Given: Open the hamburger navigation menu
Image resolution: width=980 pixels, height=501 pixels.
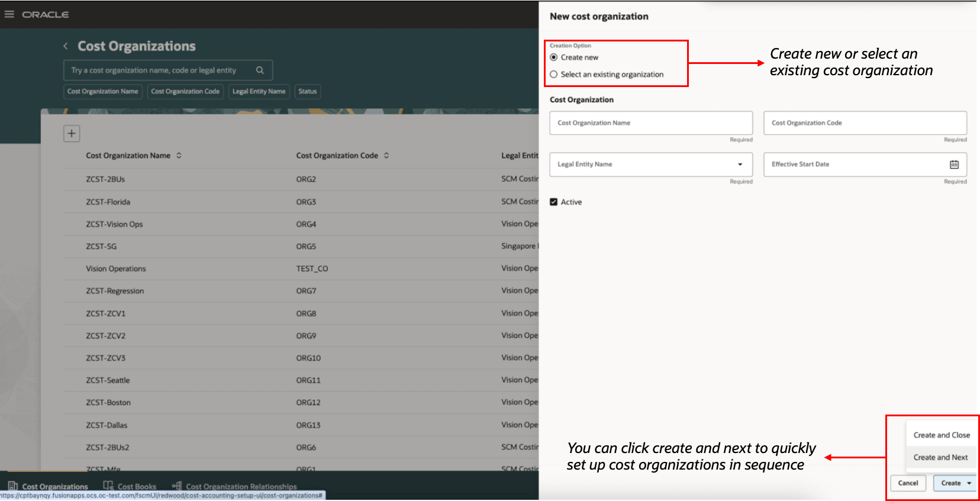Looking at the screenshot, I should [9, 14].
